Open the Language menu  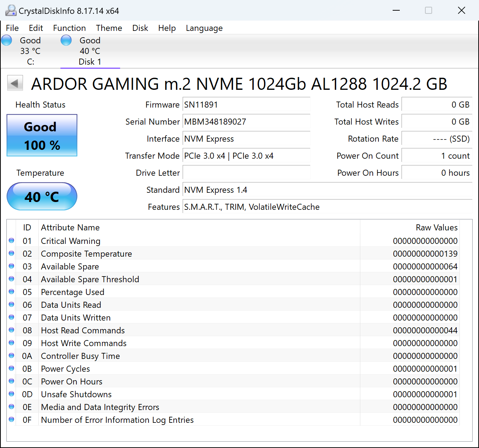204,28
